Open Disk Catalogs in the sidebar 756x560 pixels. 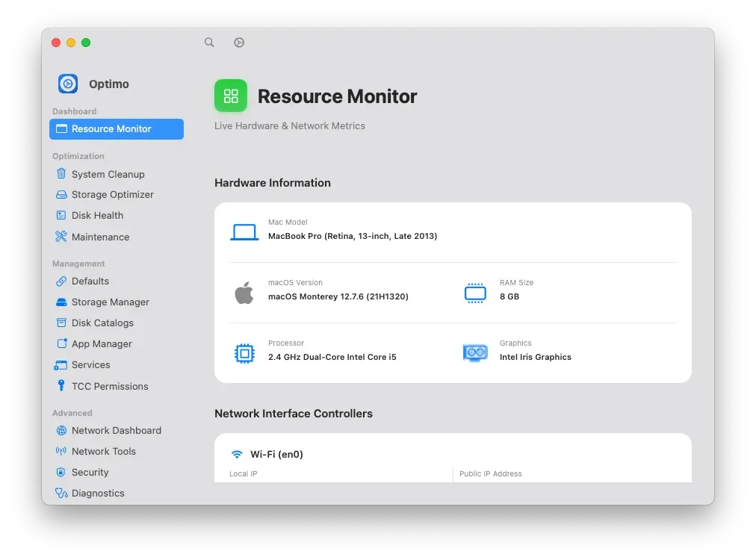click(x=117, y=323)
